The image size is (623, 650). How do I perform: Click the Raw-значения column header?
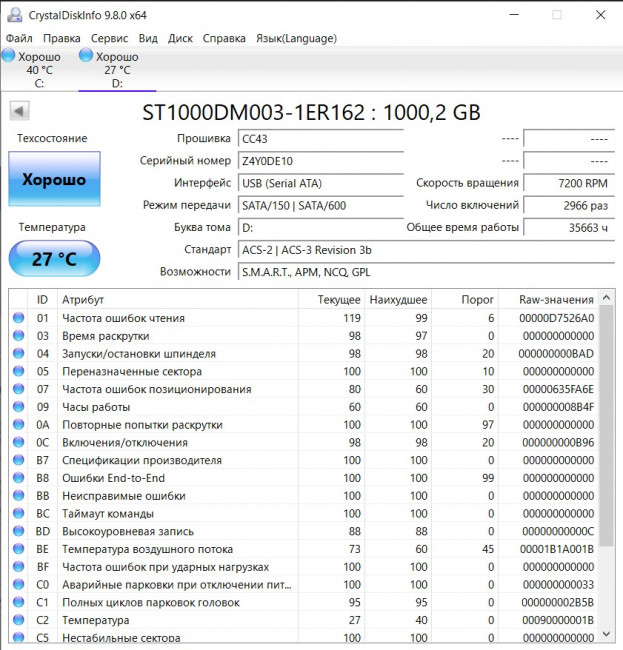548,299
